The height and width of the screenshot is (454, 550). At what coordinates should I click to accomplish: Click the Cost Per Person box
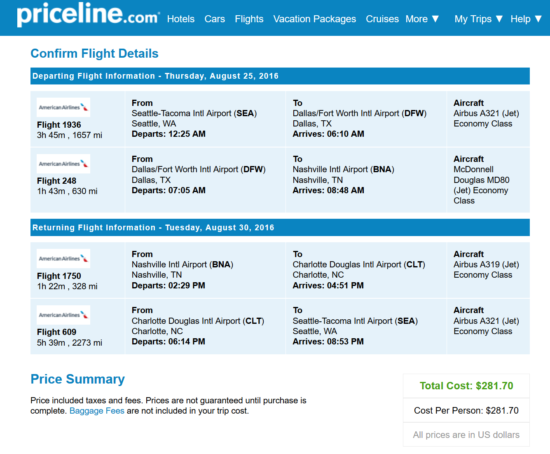pyautogui.click(x=466, y=410)
